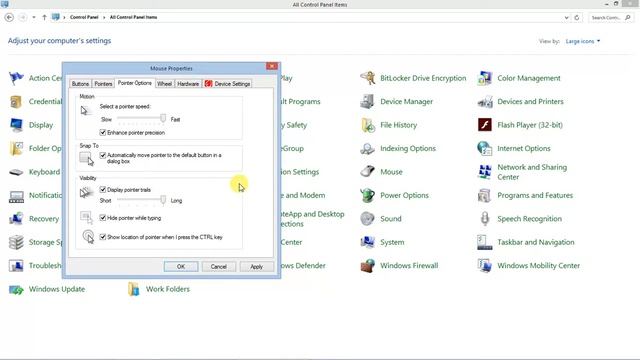Viewport: 640px width, 360px height.
Task: Click All Control Panel Items breadcrumb
Action: pyautogui.click(x=133, y=17)
